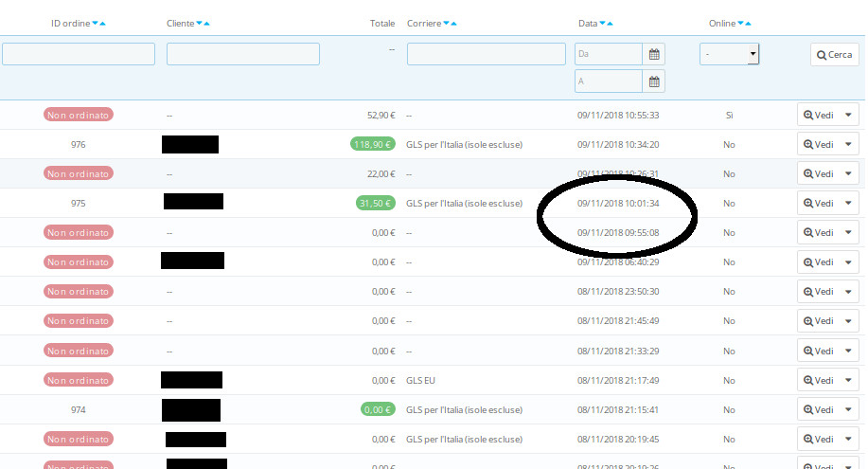Image resolution: width=868 pixels, height=469 pixels.
Task: Sort ID ordine column ascending arrow
Action: coord(102,24)
